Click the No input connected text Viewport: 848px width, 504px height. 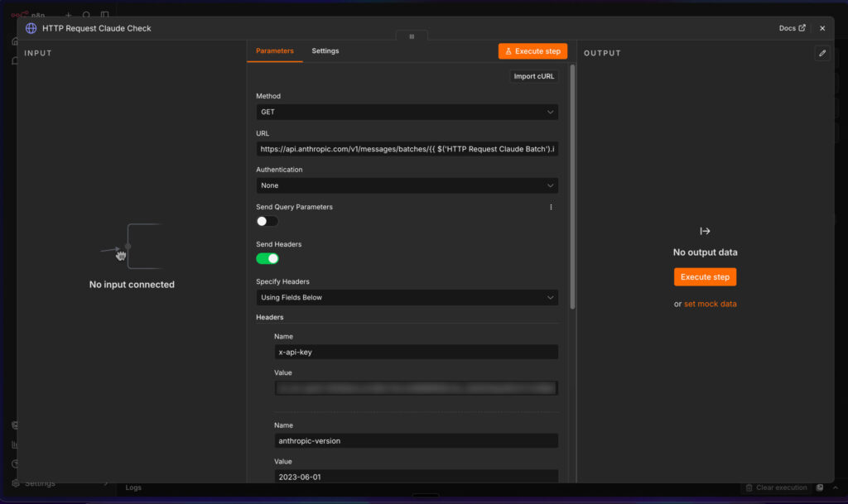tap(132, 285)
